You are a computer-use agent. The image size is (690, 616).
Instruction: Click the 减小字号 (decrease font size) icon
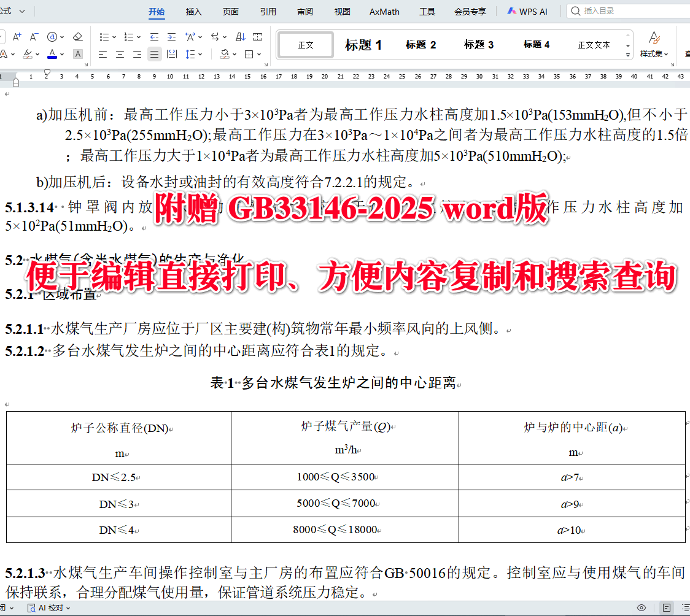34,36
